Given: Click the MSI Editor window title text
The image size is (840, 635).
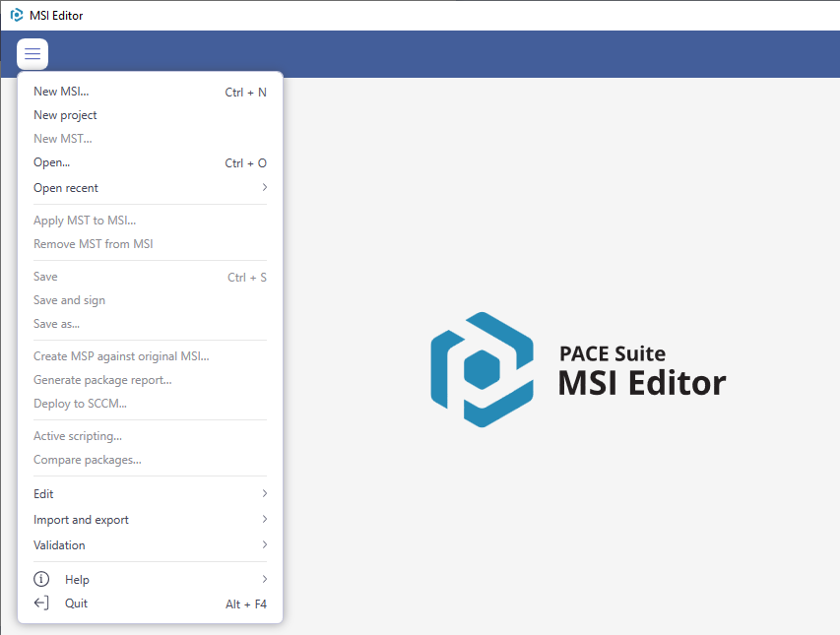Looking at the screenshot, I should pos(56,16).
